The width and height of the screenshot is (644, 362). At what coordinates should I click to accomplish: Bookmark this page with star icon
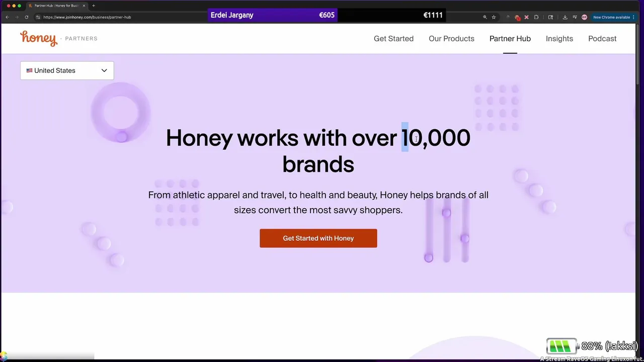pyautogui.click(x=494, y=17)
